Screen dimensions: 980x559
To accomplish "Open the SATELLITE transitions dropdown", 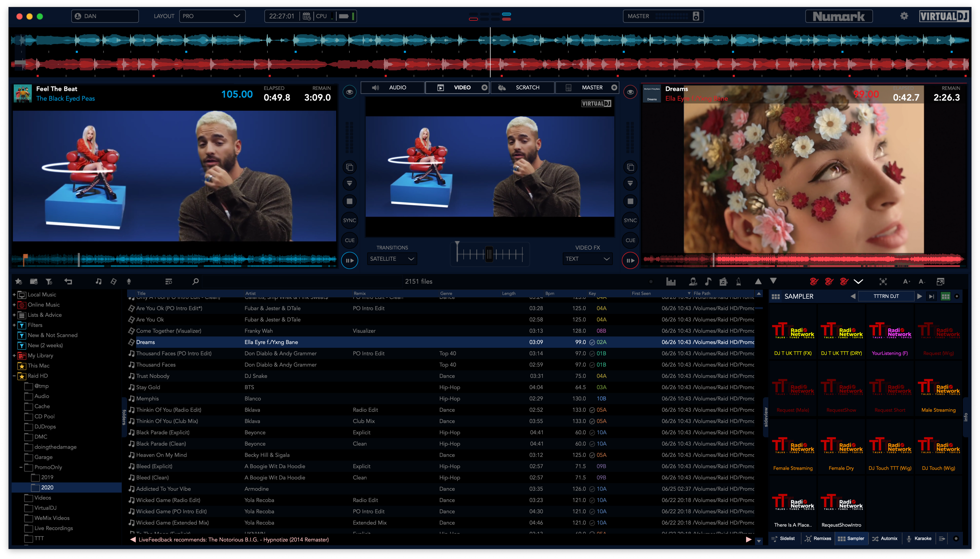I will point(392,259).
